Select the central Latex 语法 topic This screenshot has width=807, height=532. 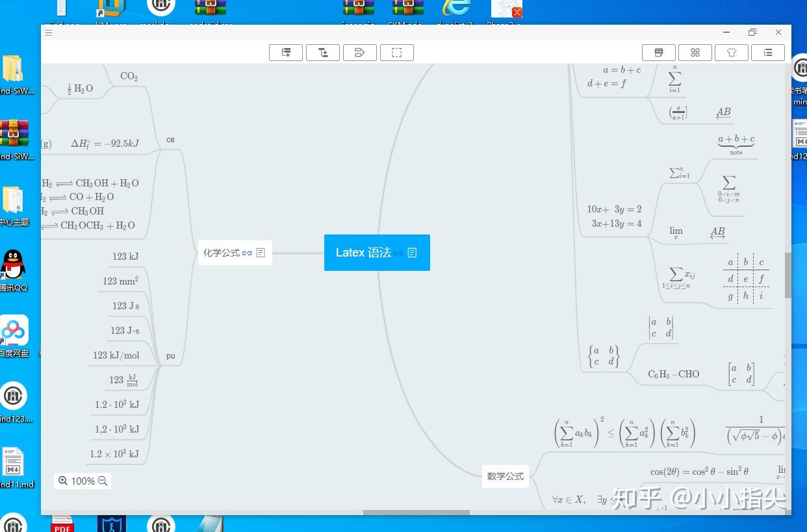pyautogui.click(x=377, y=253)
